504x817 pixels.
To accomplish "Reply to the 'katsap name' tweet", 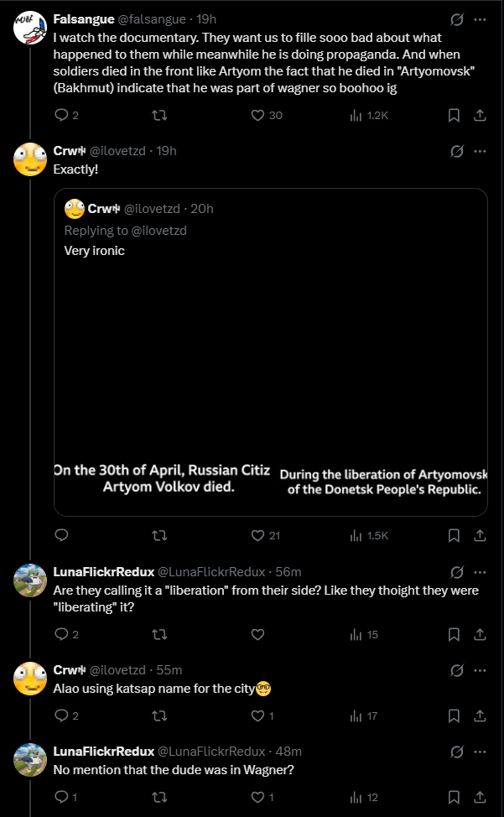I will 60,716.
